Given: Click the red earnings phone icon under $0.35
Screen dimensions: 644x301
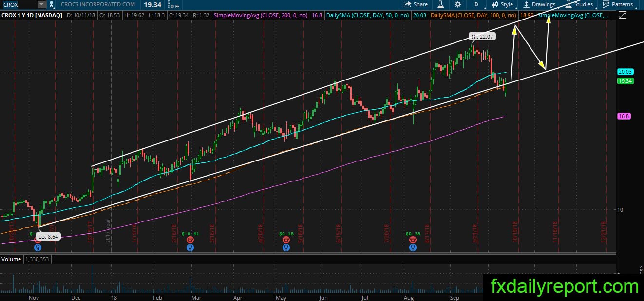Looking at the screenshot, I should point(413,241).
